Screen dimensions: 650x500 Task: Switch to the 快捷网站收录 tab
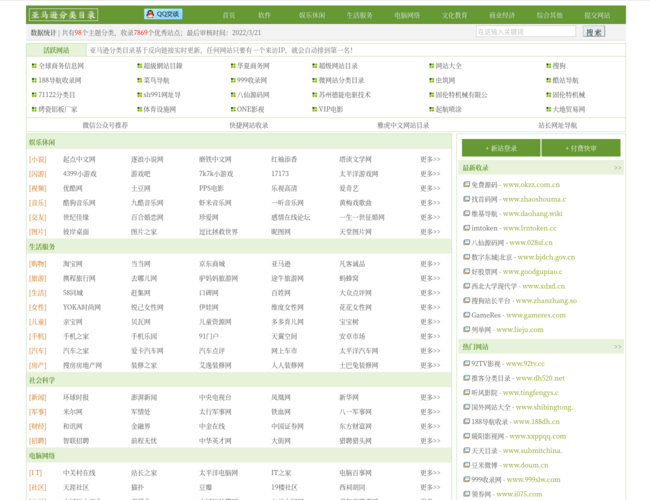[248, 125]
